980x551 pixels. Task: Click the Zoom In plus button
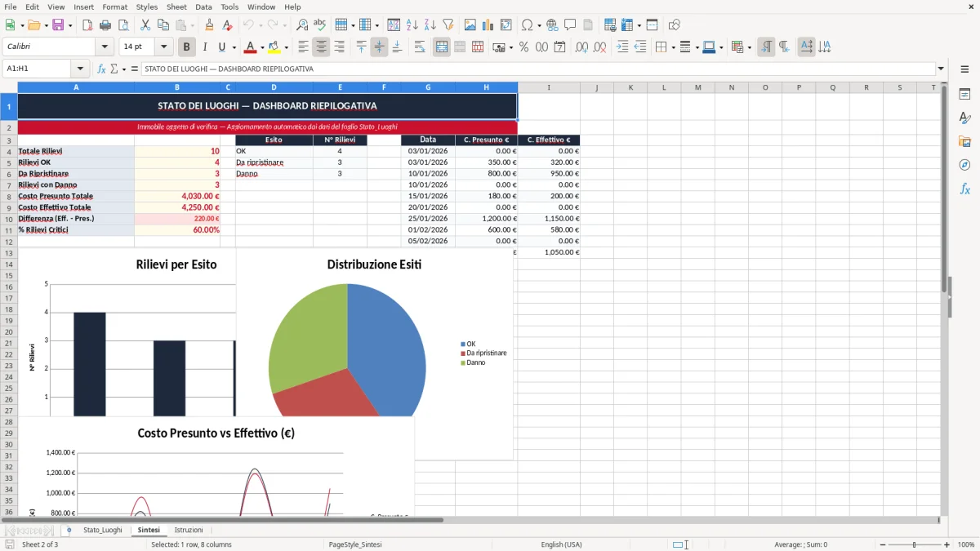947,544
